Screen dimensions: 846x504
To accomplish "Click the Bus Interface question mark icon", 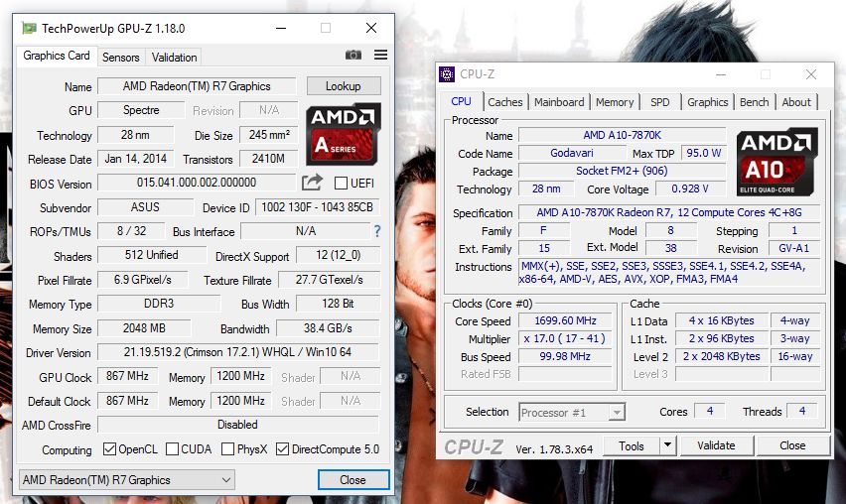I will [377, 232].
